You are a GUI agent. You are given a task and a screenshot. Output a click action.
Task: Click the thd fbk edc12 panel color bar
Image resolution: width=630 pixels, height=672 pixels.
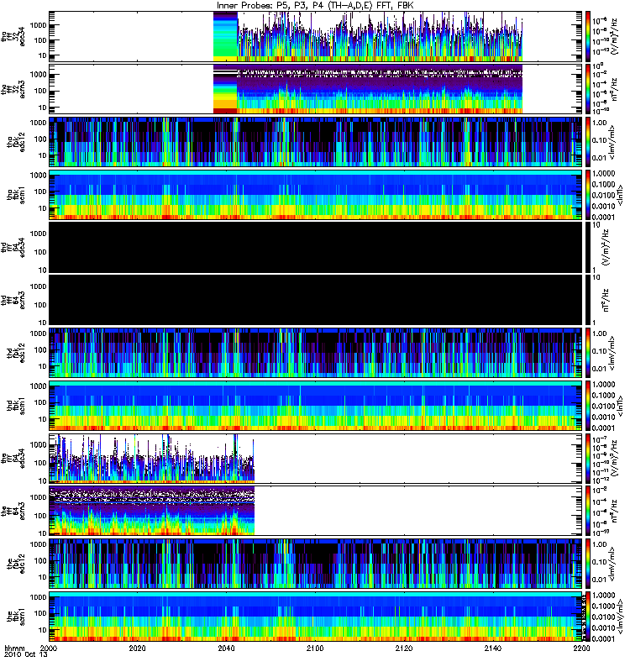coord(588,353)
